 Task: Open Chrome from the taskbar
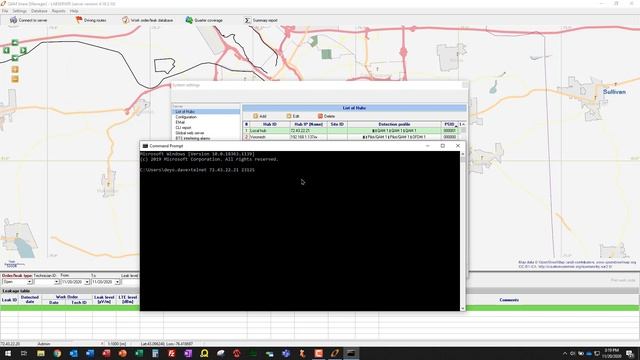click(57, 353)
